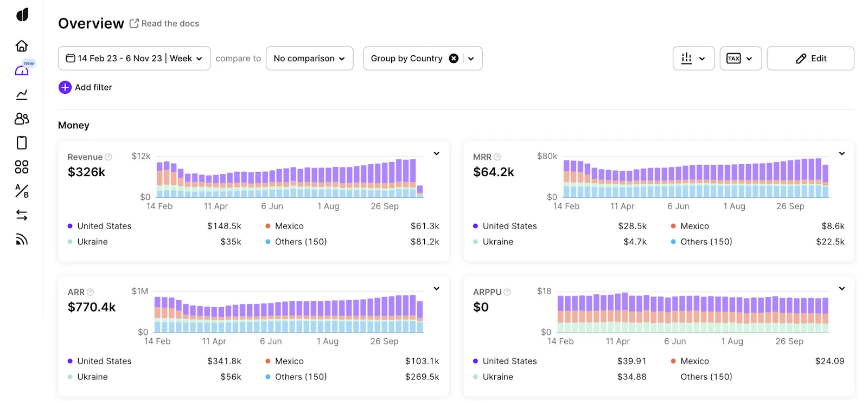The width and height of the screenshot is (868, 401).
Task: Open the TAX settings dropdown
Action: coord(741,59)
